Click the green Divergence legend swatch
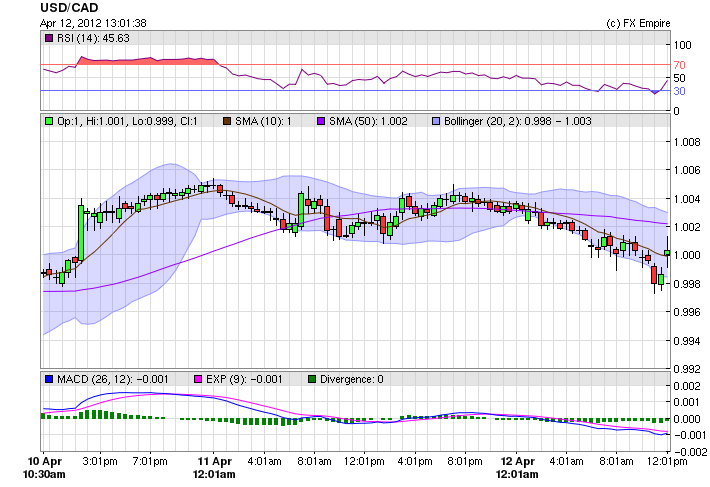710x487 pixels. [x=312, y=379]
